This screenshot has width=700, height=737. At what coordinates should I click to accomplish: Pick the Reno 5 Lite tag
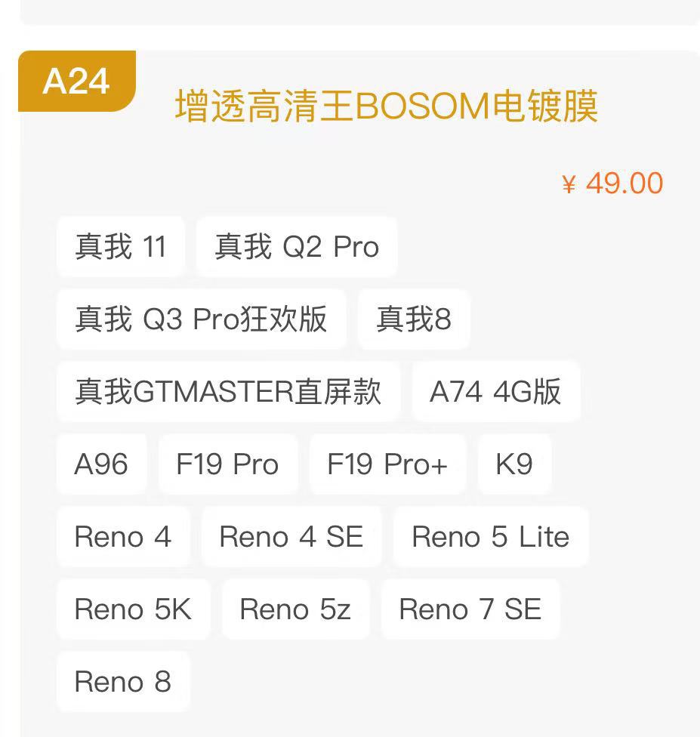(x=490, y=537)
